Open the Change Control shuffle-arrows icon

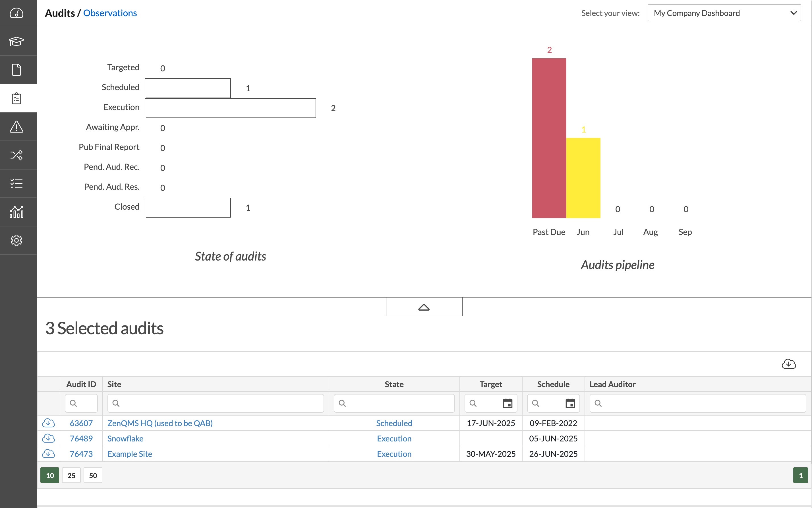[x=16, y=155]
